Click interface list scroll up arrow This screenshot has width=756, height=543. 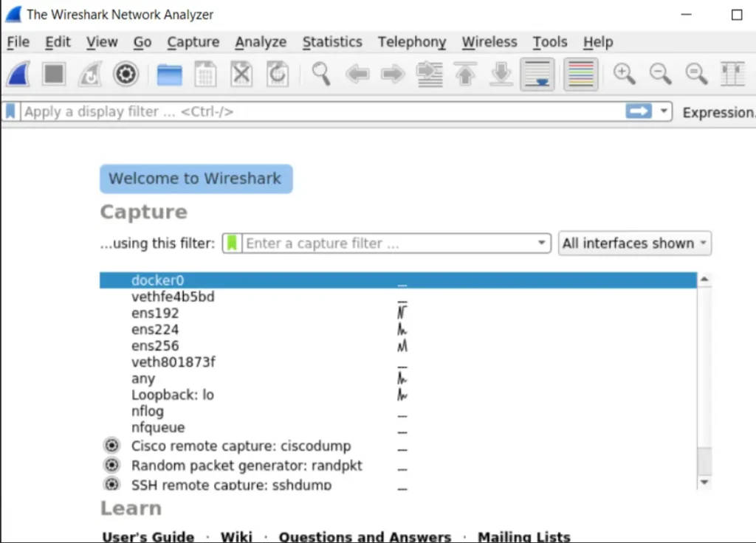(x=704, y=279)
